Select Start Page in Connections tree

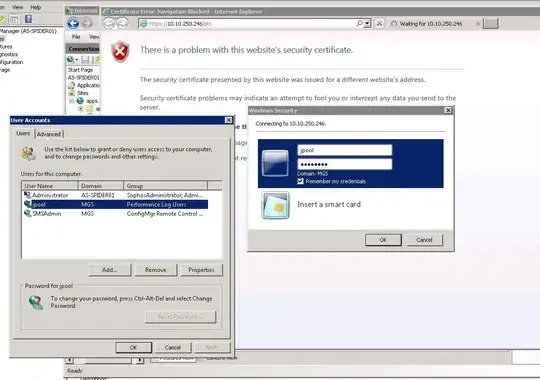point(80,70)
